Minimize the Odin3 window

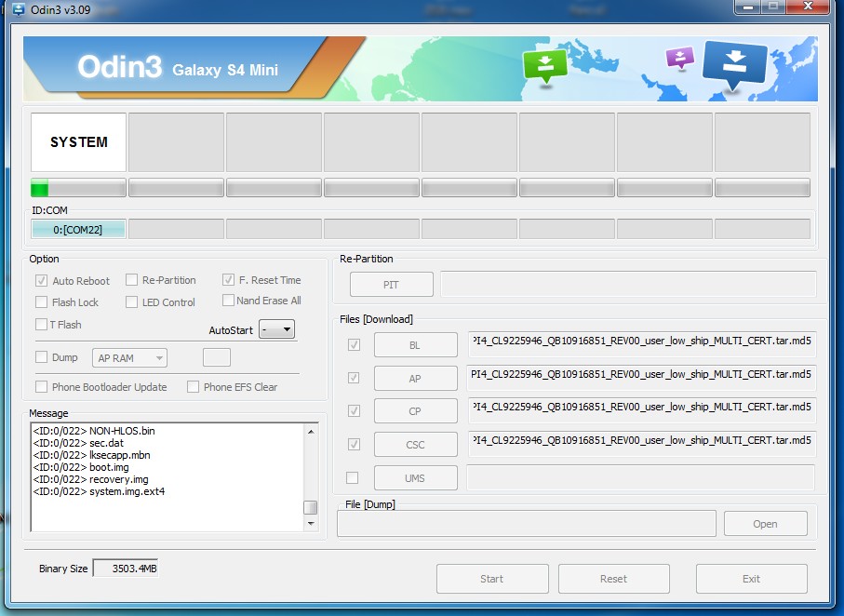748,7
